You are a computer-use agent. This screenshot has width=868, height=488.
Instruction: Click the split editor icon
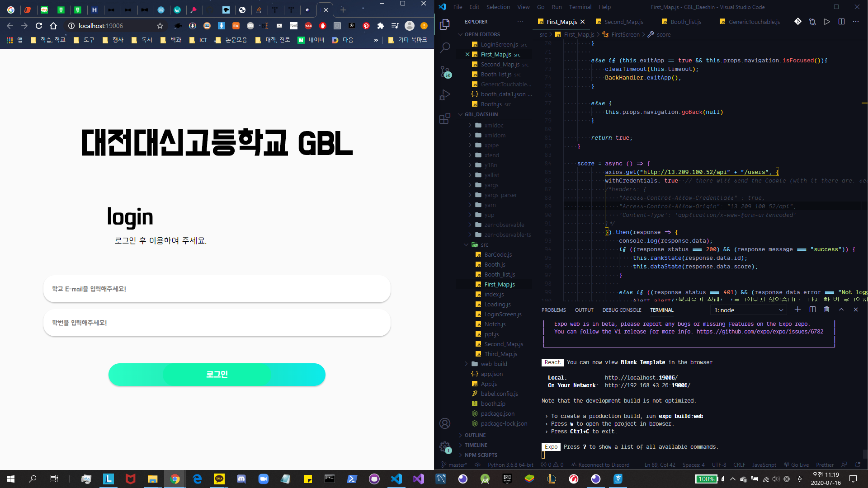[841, 22]
